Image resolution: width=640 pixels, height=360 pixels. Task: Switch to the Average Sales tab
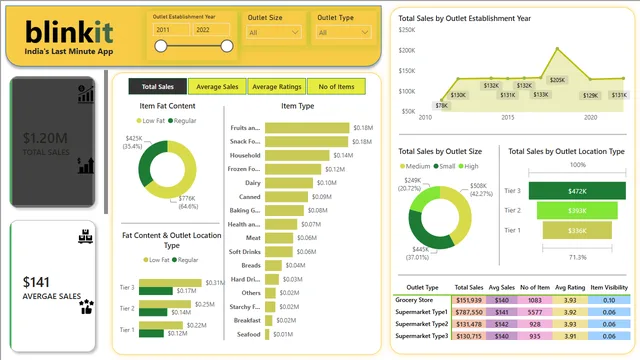[217, 87]
